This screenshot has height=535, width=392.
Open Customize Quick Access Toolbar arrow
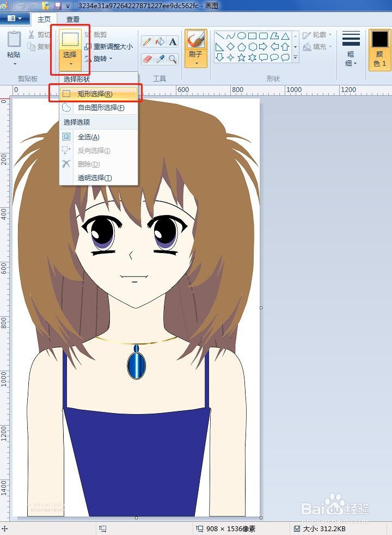point(68,6)
